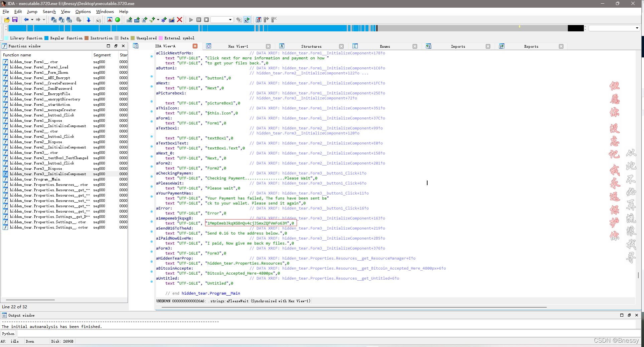Select hidden_tear.Form3__button1_Click function
Viewport: 644px width, 347px height.
point(42,163)
